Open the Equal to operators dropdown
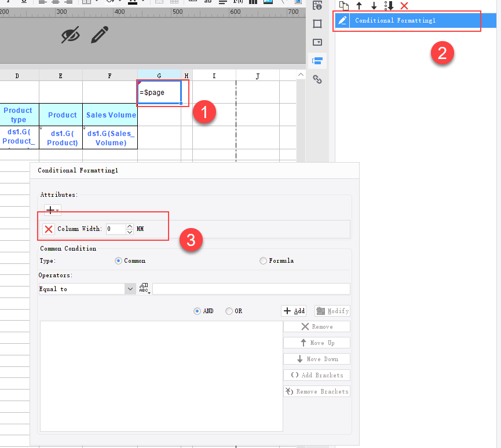The height and width of the screenshot is (448, 501). click(x=130, y=288)
